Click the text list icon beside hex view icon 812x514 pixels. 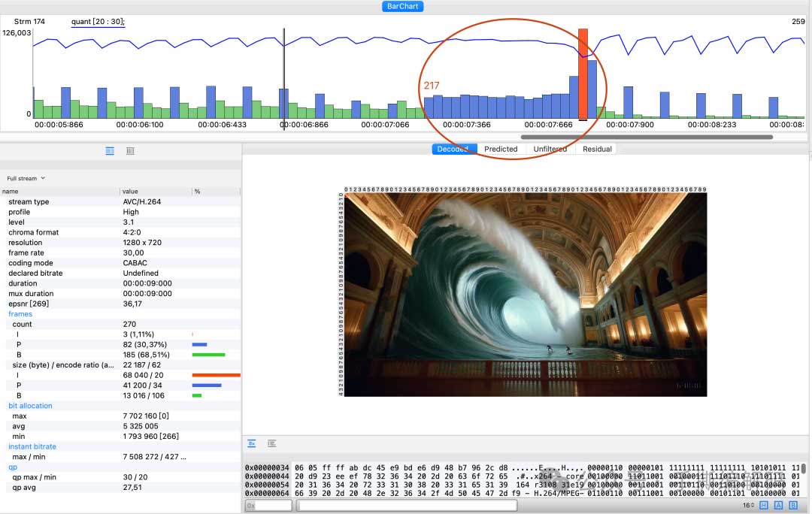[272, 443]
